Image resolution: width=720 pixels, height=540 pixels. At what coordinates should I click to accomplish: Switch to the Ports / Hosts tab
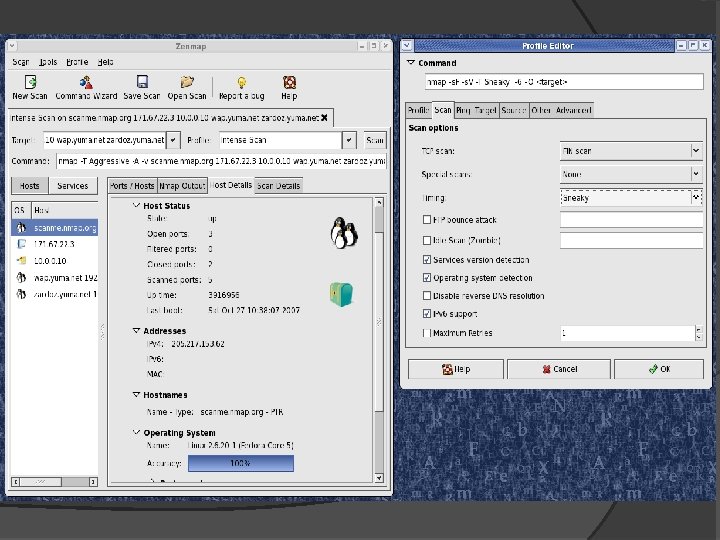coord(132,186)
